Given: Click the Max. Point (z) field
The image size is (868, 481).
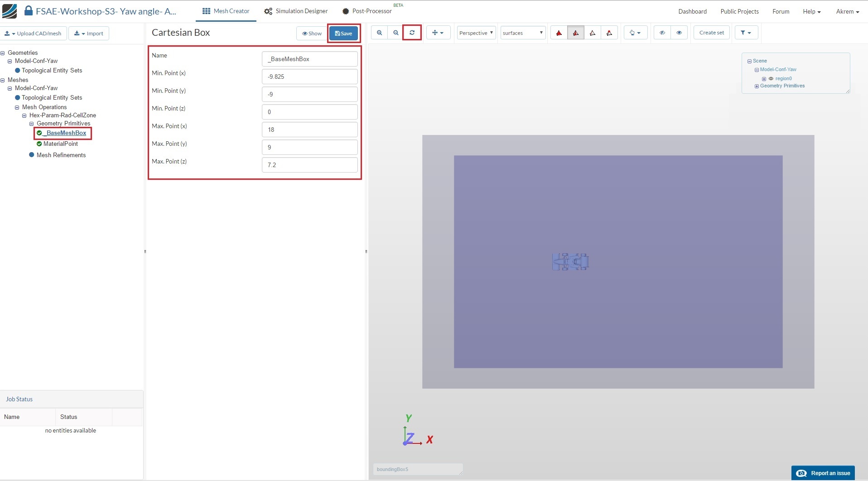Looking at the screenshot, I should pos(310,165).
